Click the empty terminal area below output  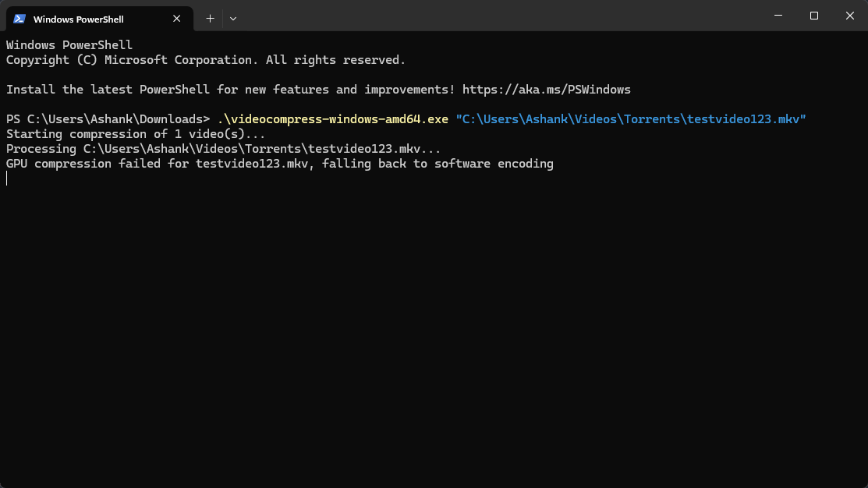[x=434, y=327]
